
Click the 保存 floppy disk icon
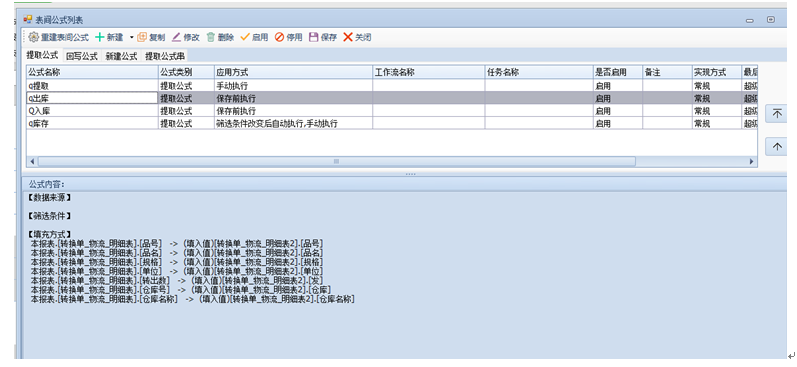click(x=314, y=37)
